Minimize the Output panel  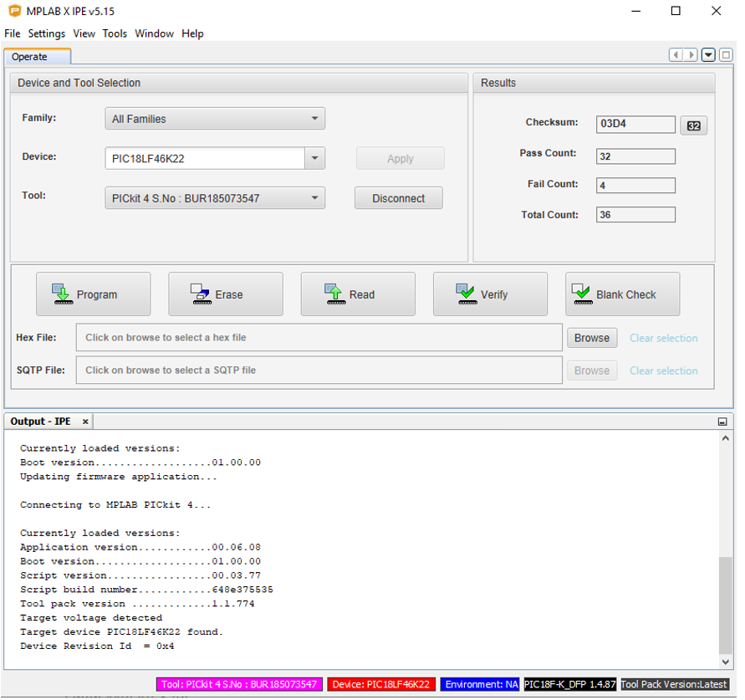coord(722,422)
